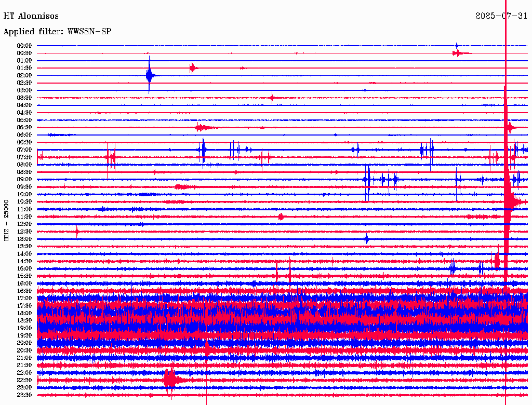Click the 15:30 time label
This screenshot has height=405, width=532.
[x=24, y=276]
